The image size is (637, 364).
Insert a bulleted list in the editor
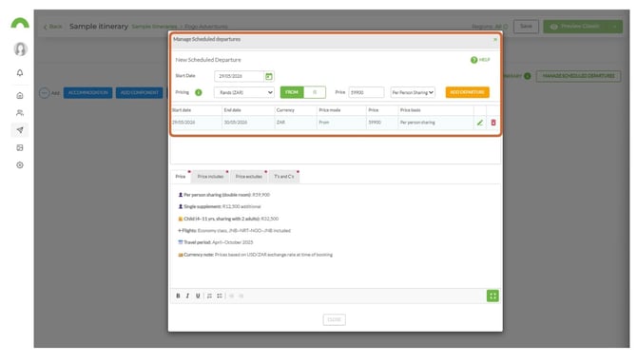click(220, 296)
